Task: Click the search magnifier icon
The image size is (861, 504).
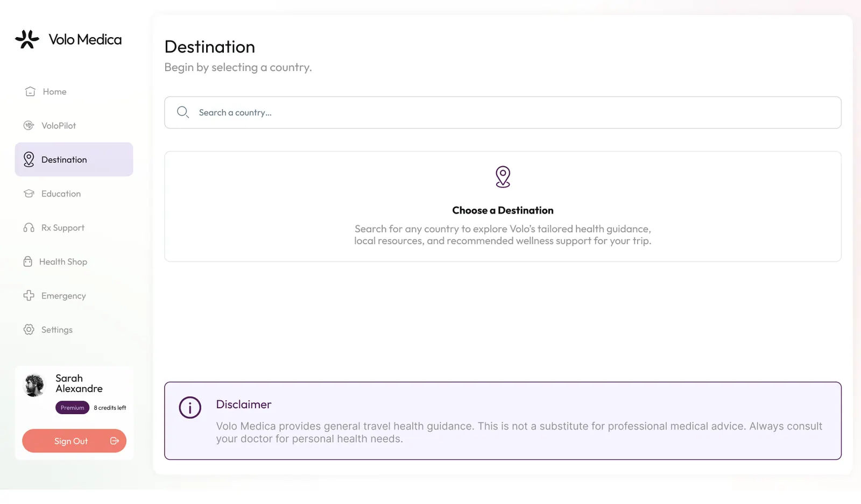Action: 183,112
